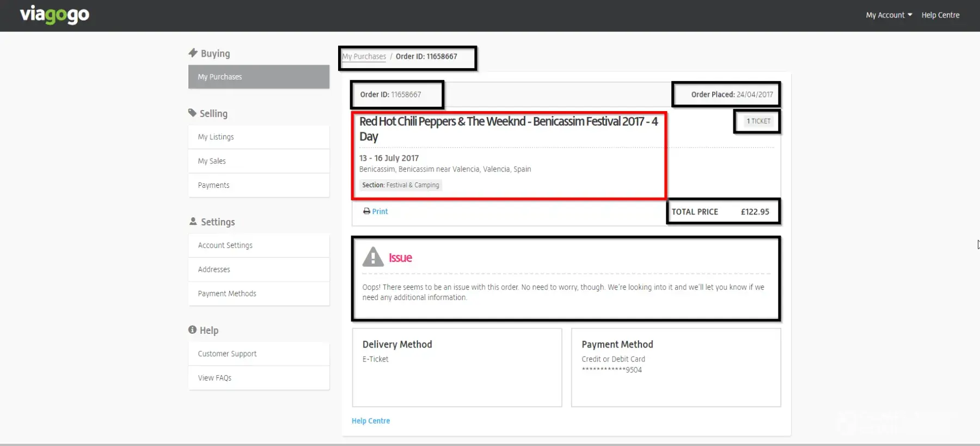Click the Settings person icon
980x446 pixels.
tap(193, 221)
